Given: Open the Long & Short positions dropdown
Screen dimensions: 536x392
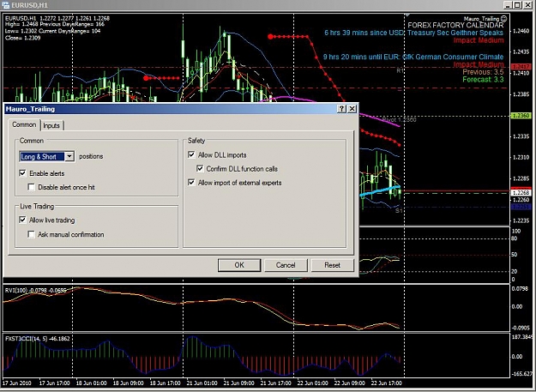Looking at the screenshot, I should (x=69, y=156).
